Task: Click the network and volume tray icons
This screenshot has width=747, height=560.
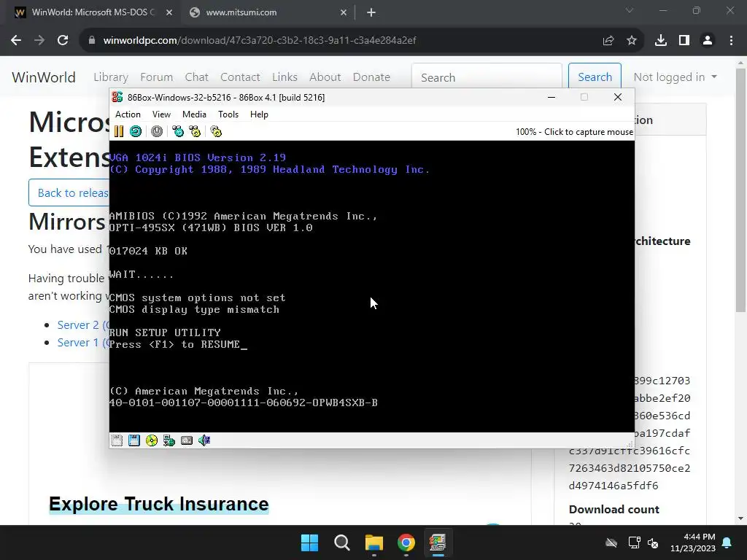Action: (643, 542)
